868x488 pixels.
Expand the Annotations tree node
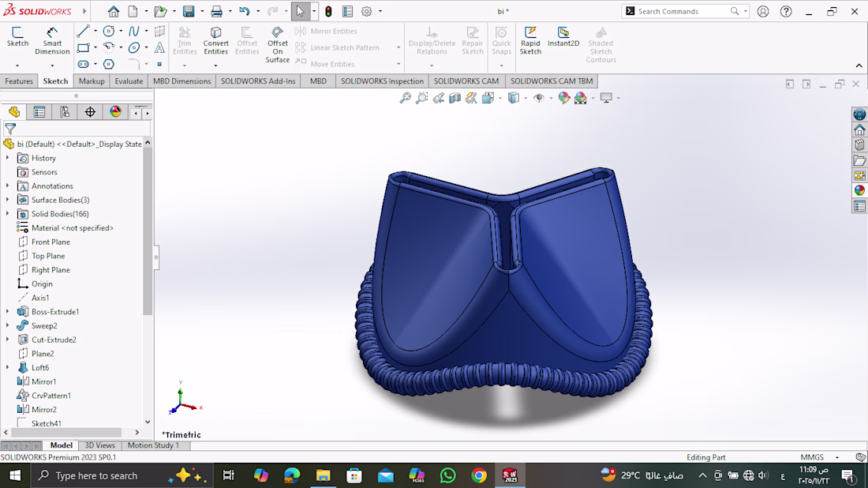(8, 186)
